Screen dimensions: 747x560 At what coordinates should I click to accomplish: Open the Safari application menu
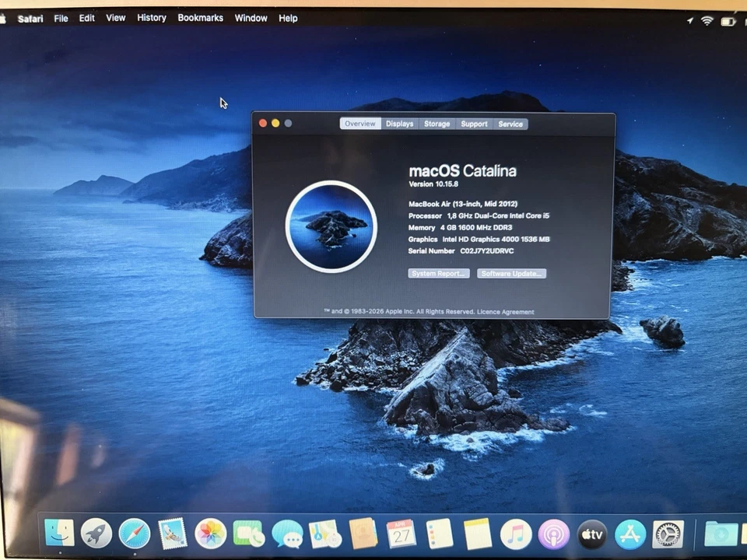pyautogui.click(x=30, y=19)
